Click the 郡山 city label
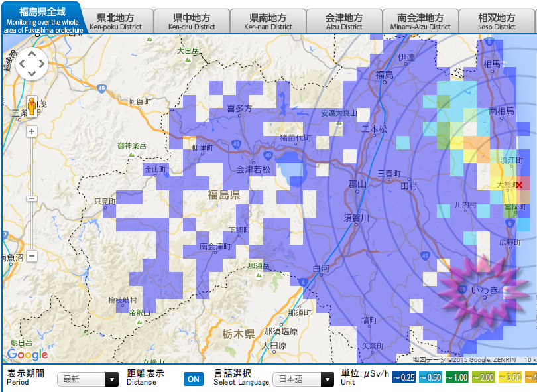The image size is (537, 392). click(357, 184)
